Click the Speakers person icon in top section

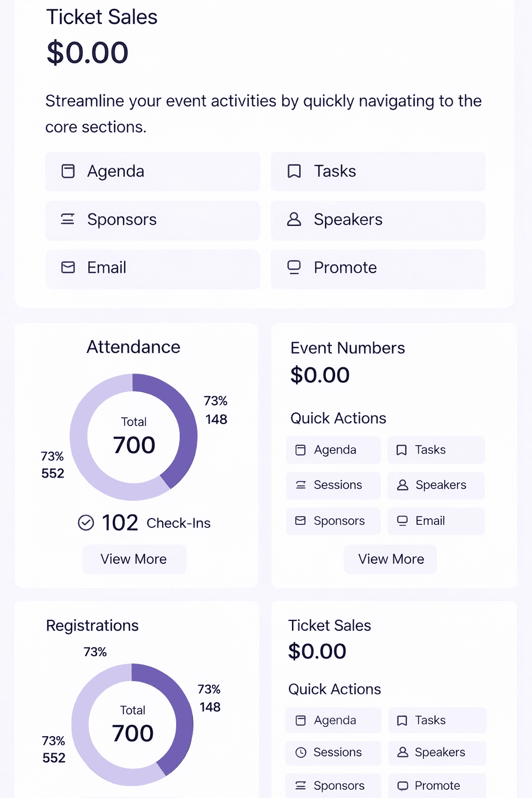pos(294,219)
